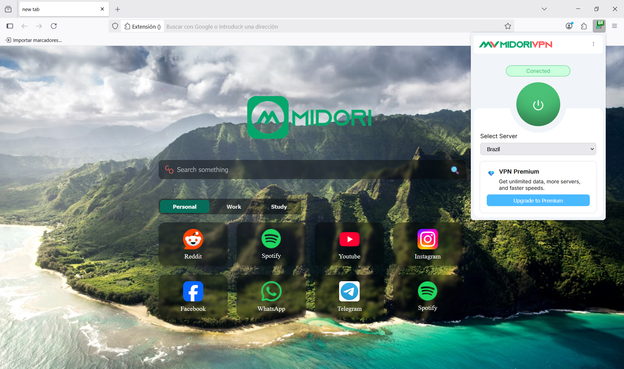The width and height of the screenshot is (624, 369).
Task: Bookmark this page with the star icon
Action: click(x=507, y=26)
